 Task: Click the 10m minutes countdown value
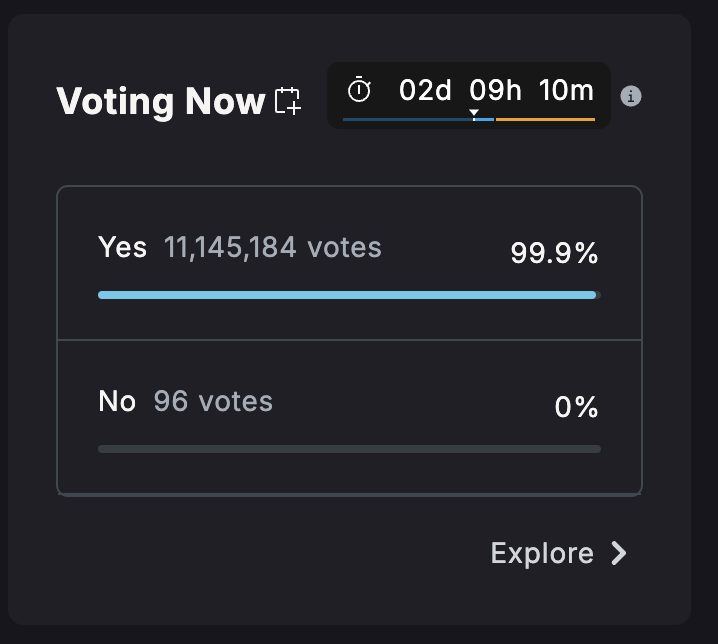[566, 91]
